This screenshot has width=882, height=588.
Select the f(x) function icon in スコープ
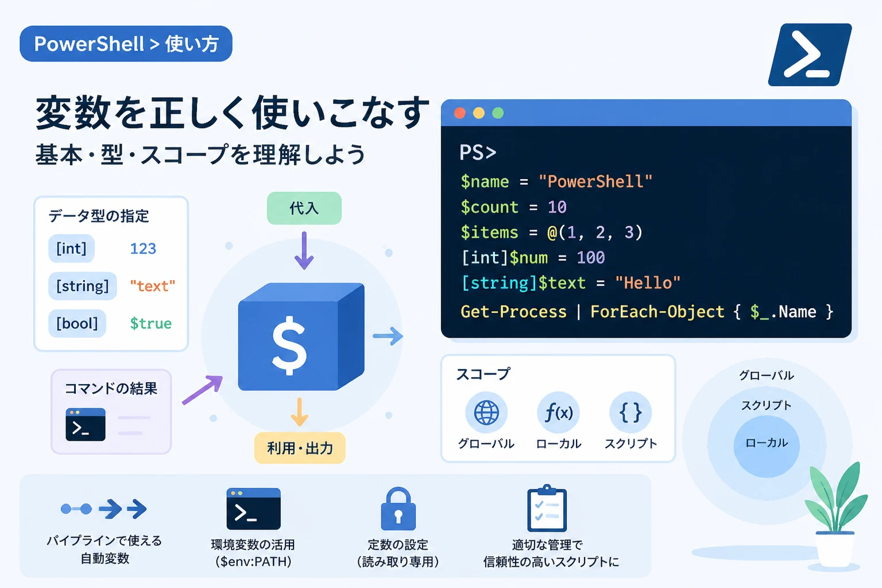click(x=559, y=412)
